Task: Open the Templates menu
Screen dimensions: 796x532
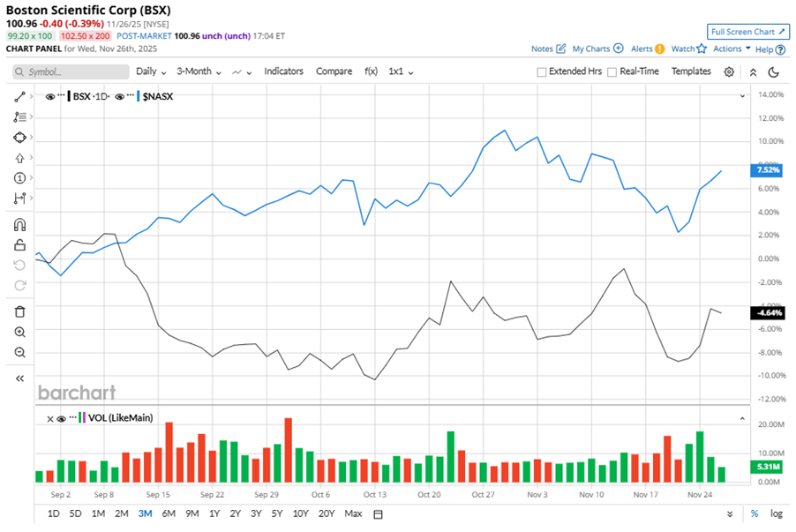Action: coord(691,71)
